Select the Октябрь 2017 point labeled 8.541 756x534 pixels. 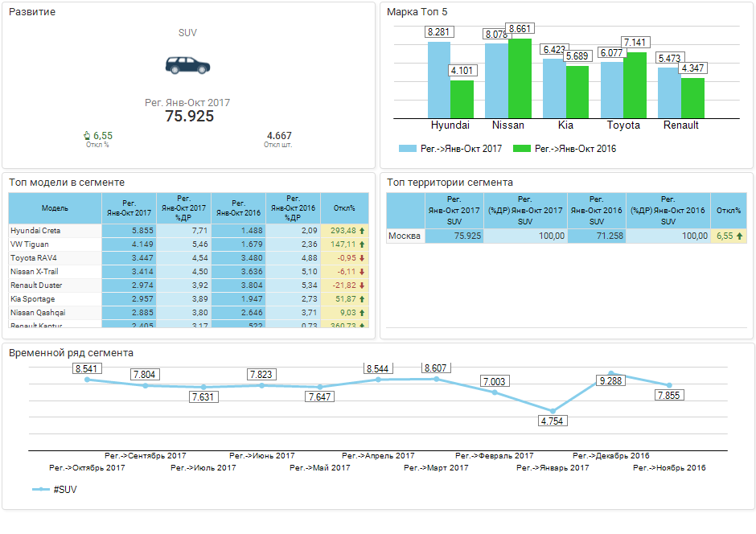point(88,380)
